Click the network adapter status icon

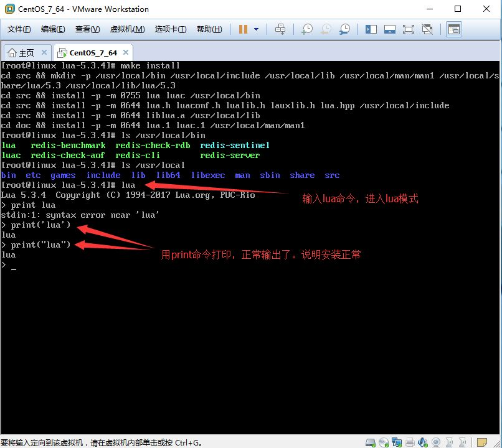coord(397,442)
